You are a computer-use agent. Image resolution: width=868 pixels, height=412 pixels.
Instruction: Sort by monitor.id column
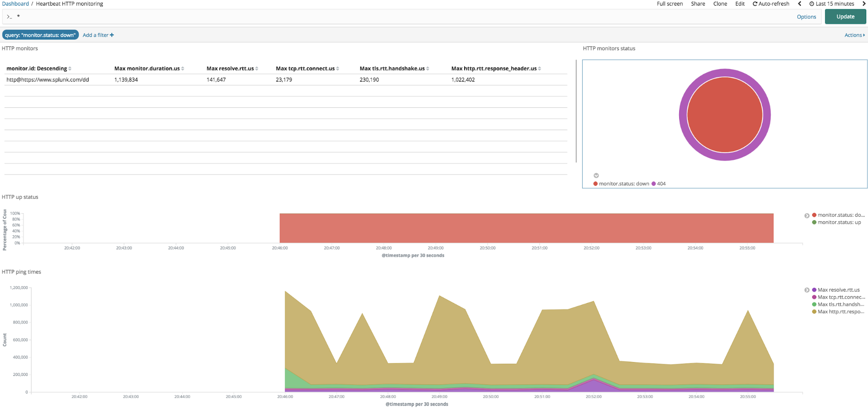tap(39, 69)
